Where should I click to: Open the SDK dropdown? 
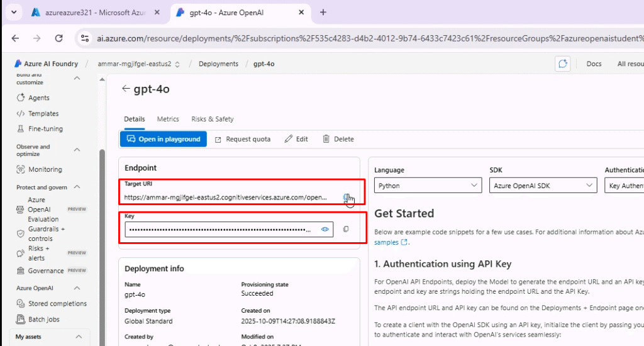[542, 186]
